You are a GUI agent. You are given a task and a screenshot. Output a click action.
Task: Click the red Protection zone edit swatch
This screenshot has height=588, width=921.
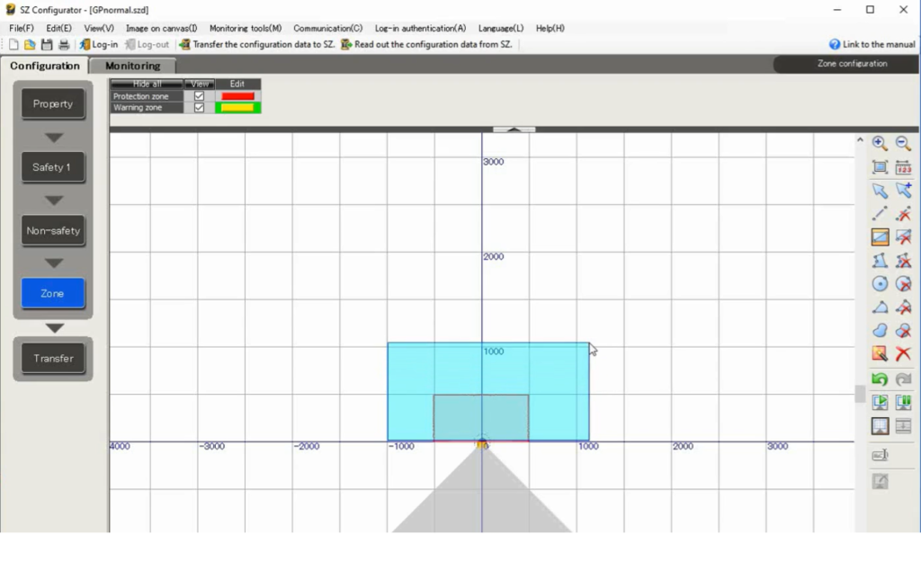[237, 96]
